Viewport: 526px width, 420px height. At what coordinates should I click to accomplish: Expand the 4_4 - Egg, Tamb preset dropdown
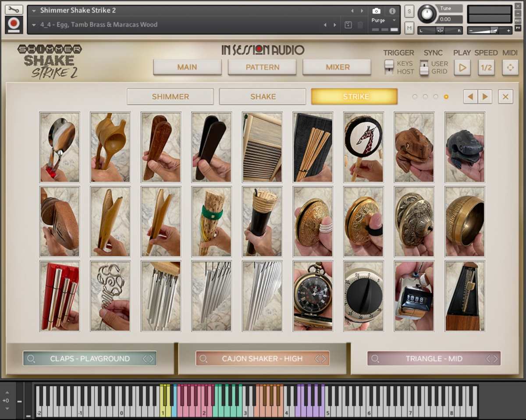[34, 25]
